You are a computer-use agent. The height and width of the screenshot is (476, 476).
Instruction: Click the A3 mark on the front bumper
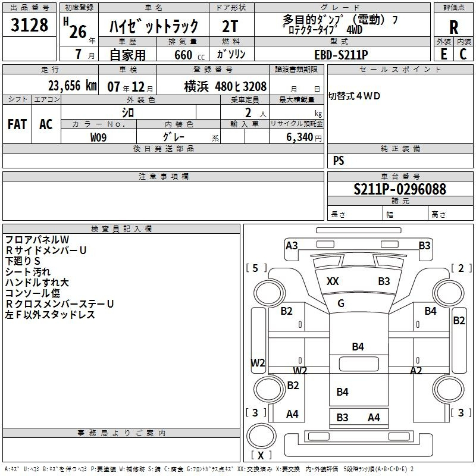tap(292, 246)
